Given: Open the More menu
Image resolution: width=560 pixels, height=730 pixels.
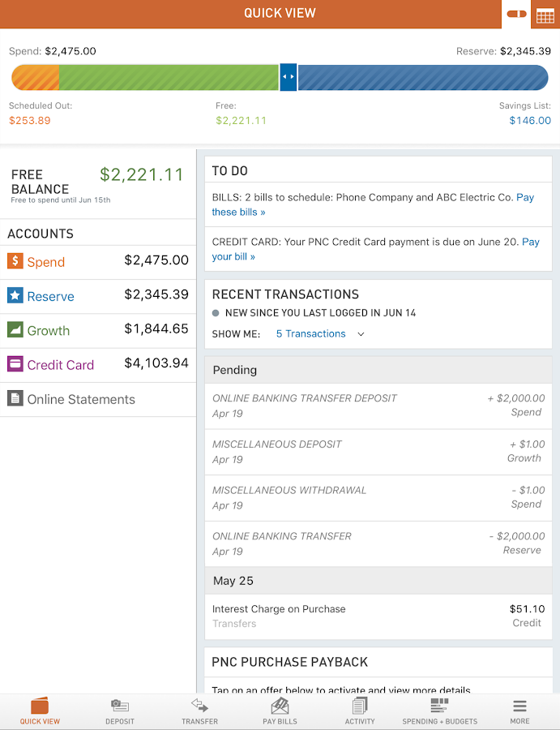Looking at the screenshot, I should [519, 711].
